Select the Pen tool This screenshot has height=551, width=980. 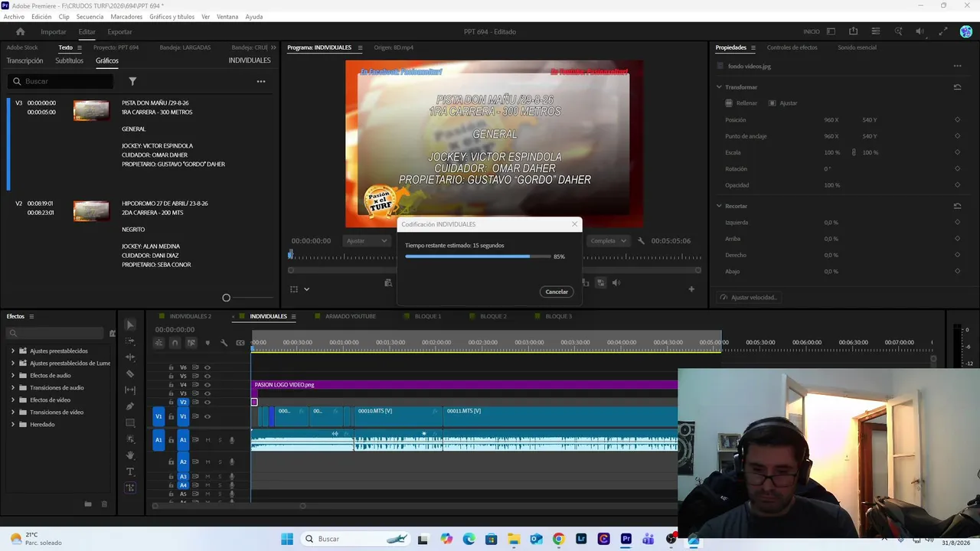point(130,406)
